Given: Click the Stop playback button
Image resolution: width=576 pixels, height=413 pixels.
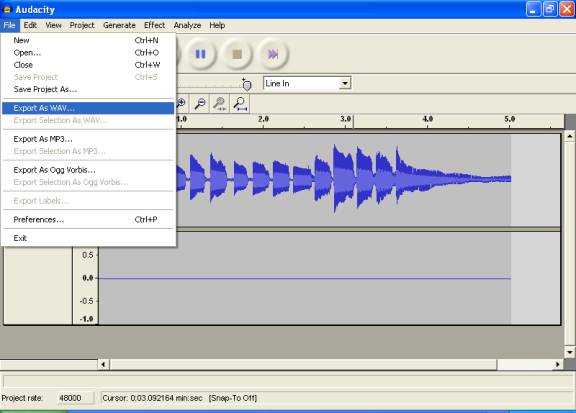Looking at the screenshot, I should 237,54.
